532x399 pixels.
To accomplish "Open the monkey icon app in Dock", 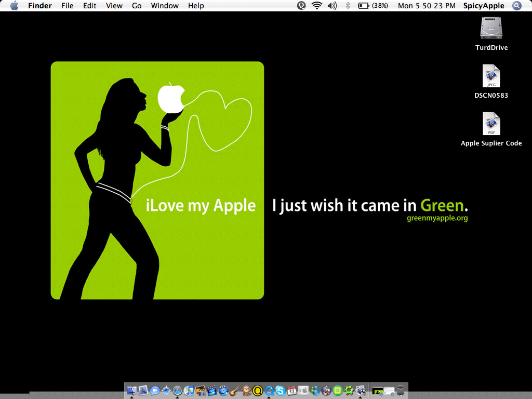I will [246, 391].
